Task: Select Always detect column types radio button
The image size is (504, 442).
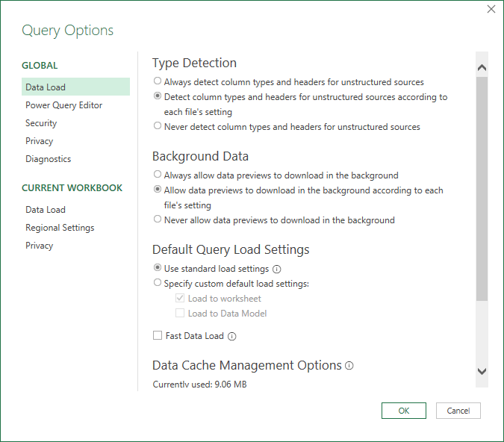Action: pyautogui.click(x=158, y=81)
